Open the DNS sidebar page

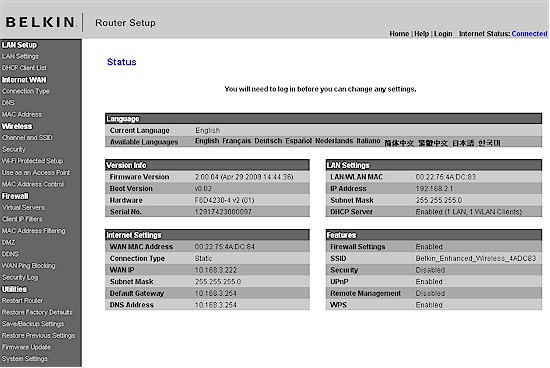[x=8, y=103]
